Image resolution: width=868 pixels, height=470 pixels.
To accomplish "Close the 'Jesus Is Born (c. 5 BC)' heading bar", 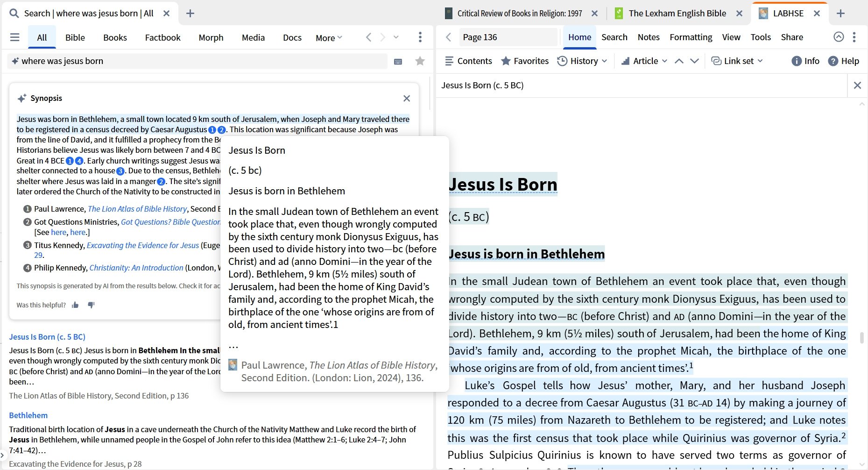I will 857,85.
